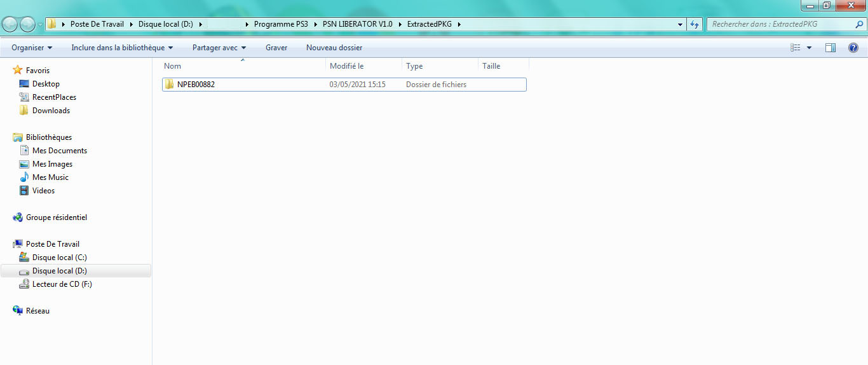This screenshot has width=868, height=365.
Task: Click the Nouveau dossier button
Action: coord(334,48)
